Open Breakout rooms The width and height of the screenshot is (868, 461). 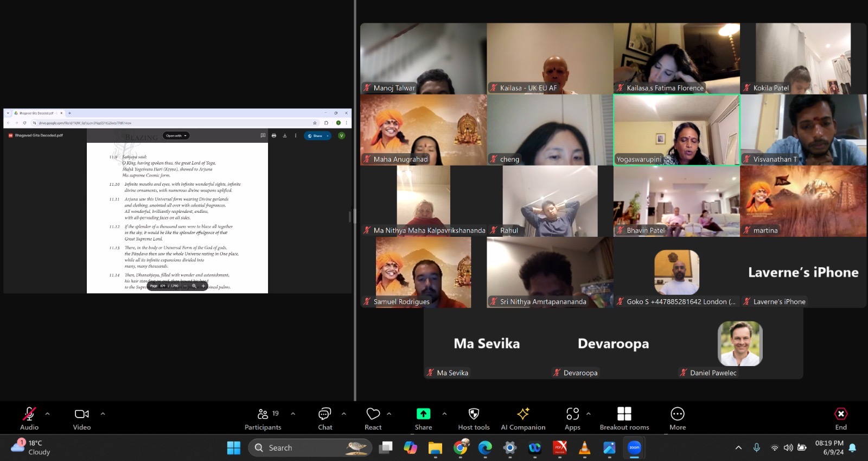coord(624,419)
